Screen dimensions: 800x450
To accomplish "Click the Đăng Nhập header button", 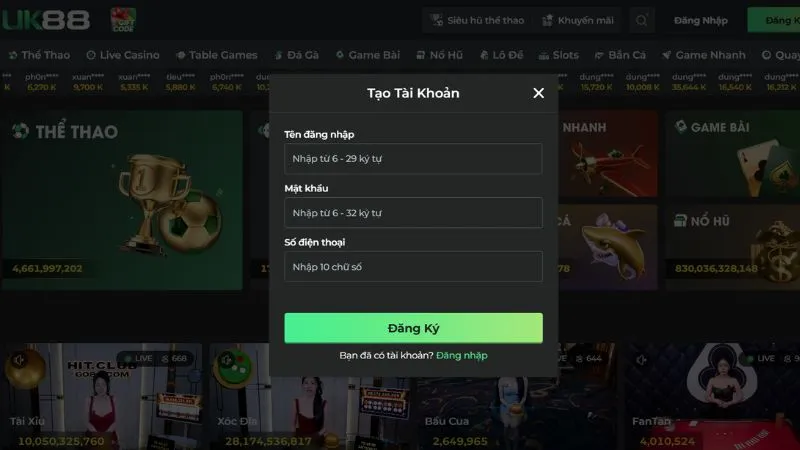I will (x=701, y=20).
